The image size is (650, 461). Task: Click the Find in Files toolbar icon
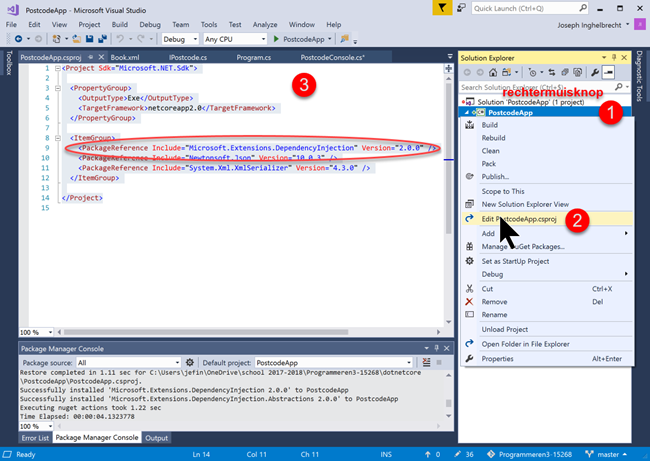pyautogui.click(x=344, y=39)
